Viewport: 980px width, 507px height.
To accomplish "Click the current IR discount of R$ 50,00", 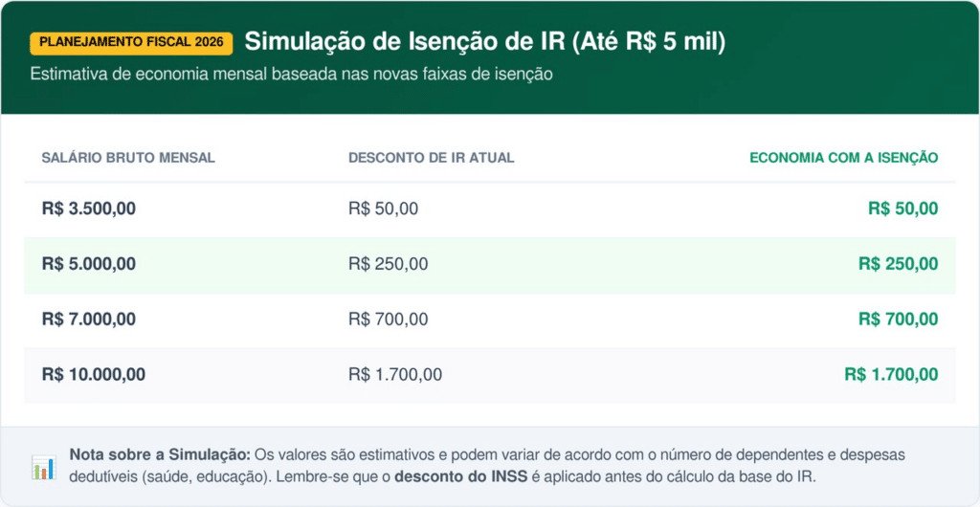I will 383,209.
